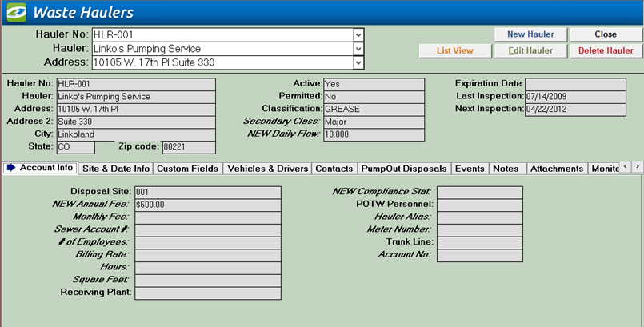The image size is (644, 327).
Task: Click the POTW Personnel field
Action: (x=480, y=205)
